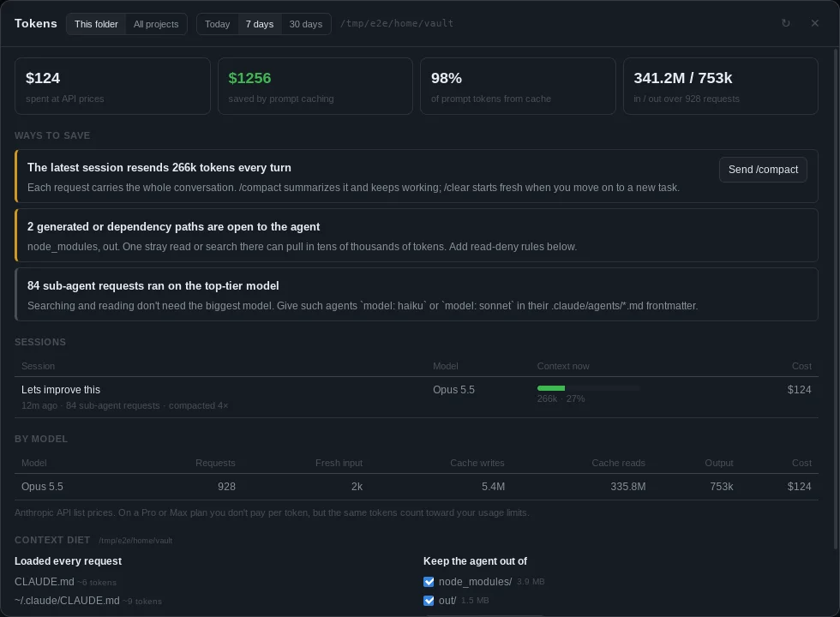
Task: Click the $124 spent at API prices card
Action: point(112,87)
